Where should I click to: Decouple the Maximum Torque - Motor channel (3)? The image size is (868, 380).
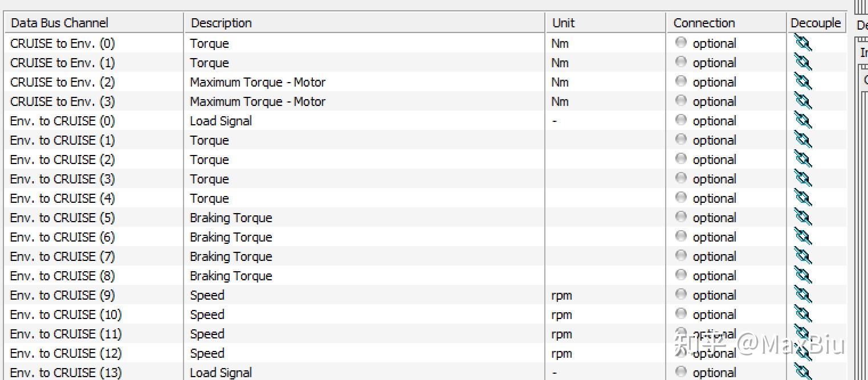coord(802,101)
